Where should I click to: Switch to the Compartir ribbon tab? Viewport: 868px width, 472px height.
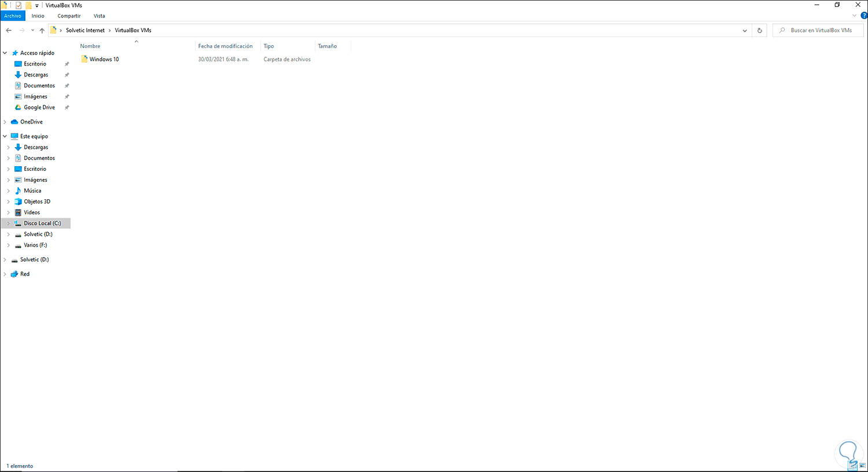[x=69, y=16]
